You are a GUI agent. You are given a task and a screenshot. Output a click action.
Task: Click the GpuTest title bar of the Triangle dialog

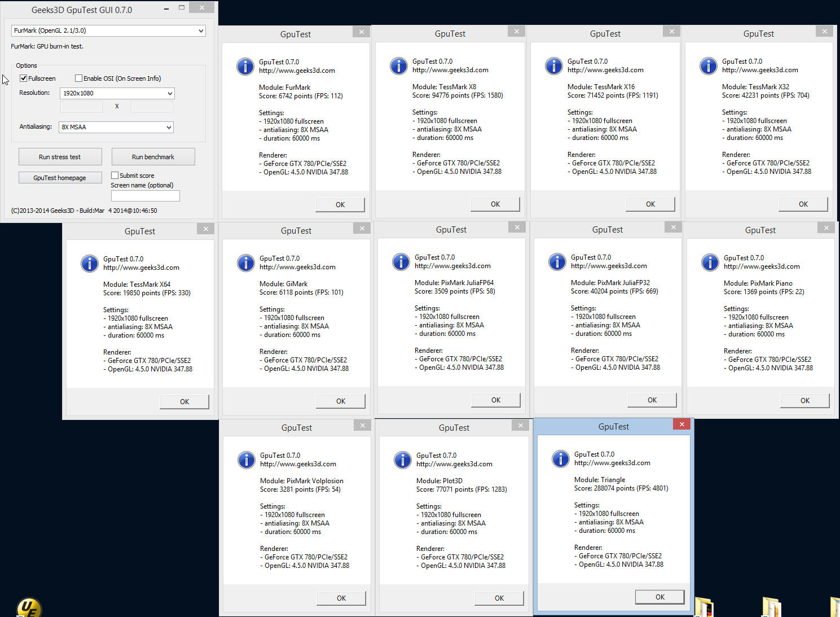coord(613,427)
